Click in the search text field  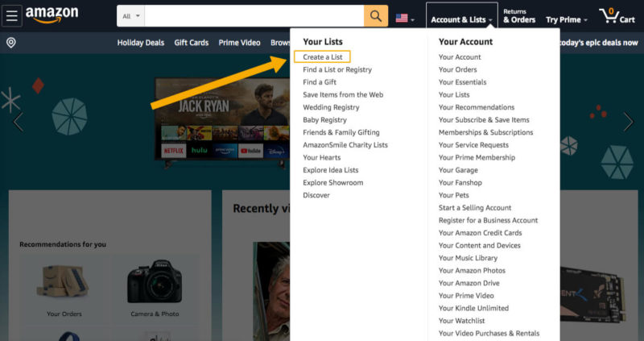coord(254,16)
